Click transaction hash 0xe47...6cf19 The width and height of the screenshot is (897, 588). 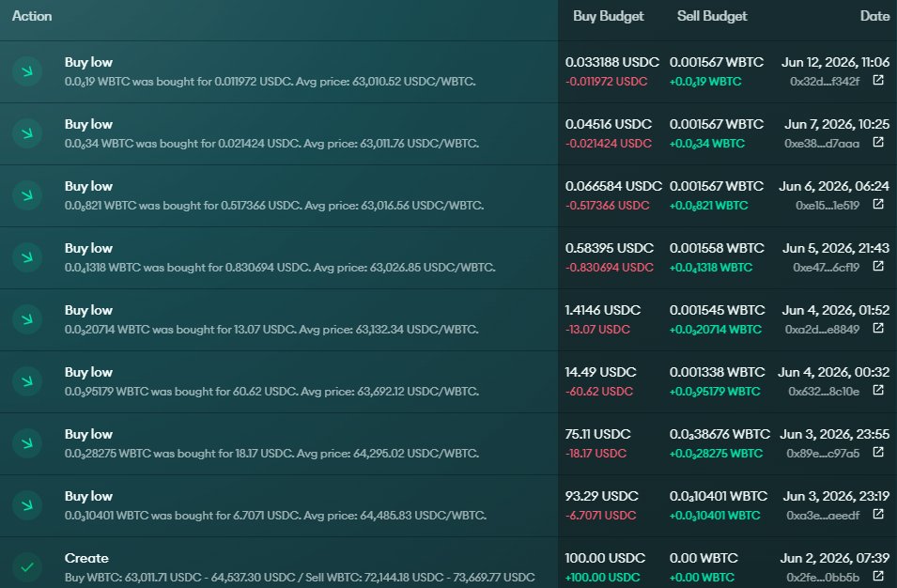coord(826,267)
